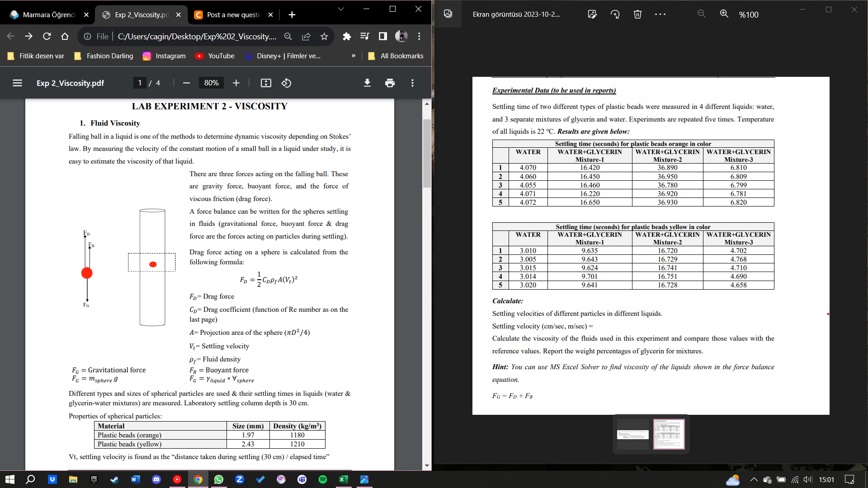868x488 pixels.
Task: Open YouTube bookmark
Action: click(x=215, y=56)
